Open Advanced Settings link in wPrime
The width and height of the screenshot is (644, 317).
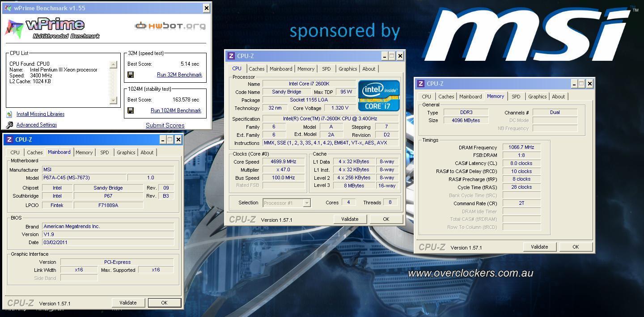[x=37, y=125]
